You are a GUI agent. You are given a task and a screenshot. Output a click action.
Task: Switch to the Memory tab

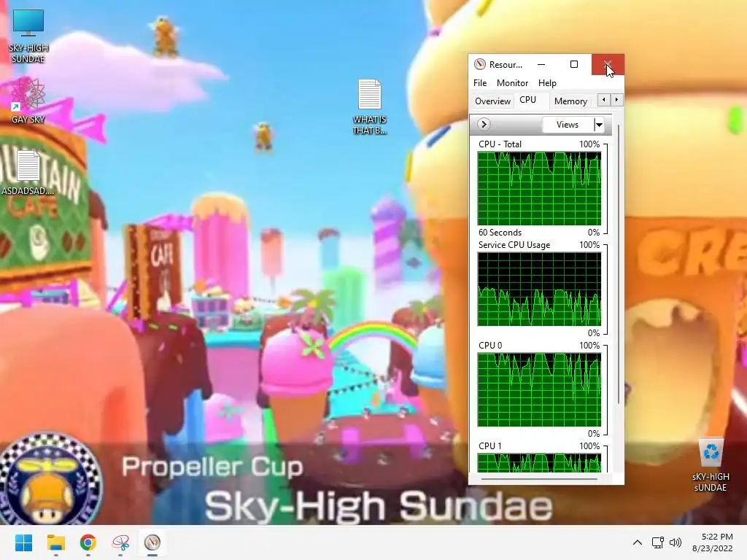coord(570,101)
